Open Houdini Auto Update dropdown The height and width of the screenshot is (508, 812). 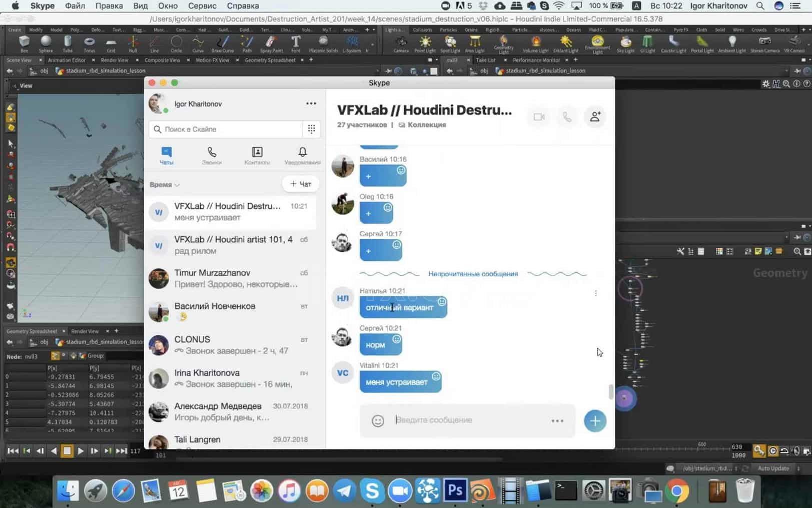[777, 468]
